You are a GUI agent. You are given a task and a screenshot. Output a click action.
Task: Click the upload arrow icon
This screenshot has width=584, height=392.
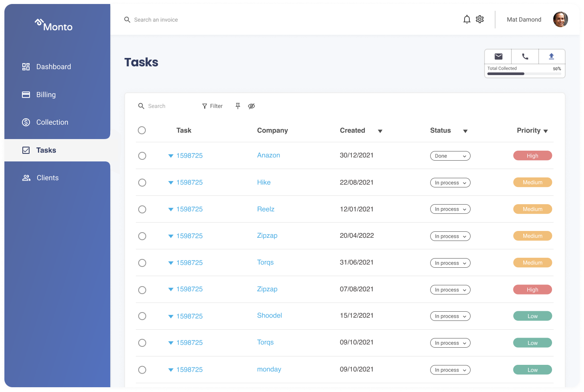click(x=551, y=56)
